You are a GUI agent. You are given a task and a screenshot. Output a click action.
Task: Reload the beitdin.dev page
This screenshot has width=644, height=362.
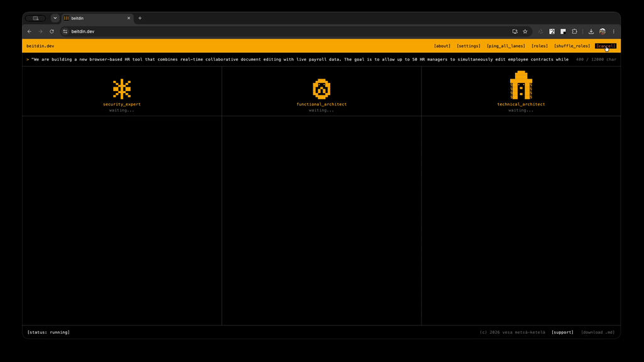pos(52,31)
